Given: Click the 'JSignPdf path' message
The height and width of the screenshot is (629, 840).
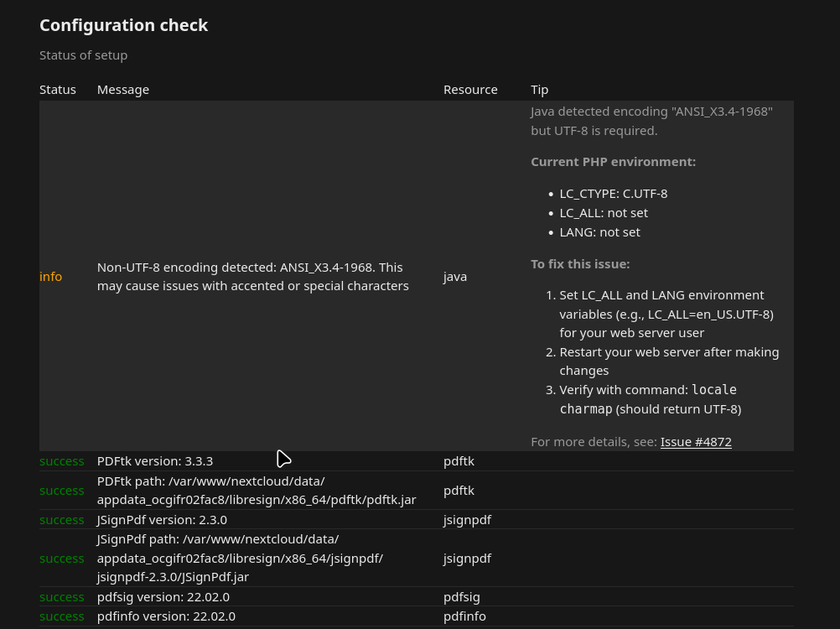Looking at the screenshot, I should [240, 559].
